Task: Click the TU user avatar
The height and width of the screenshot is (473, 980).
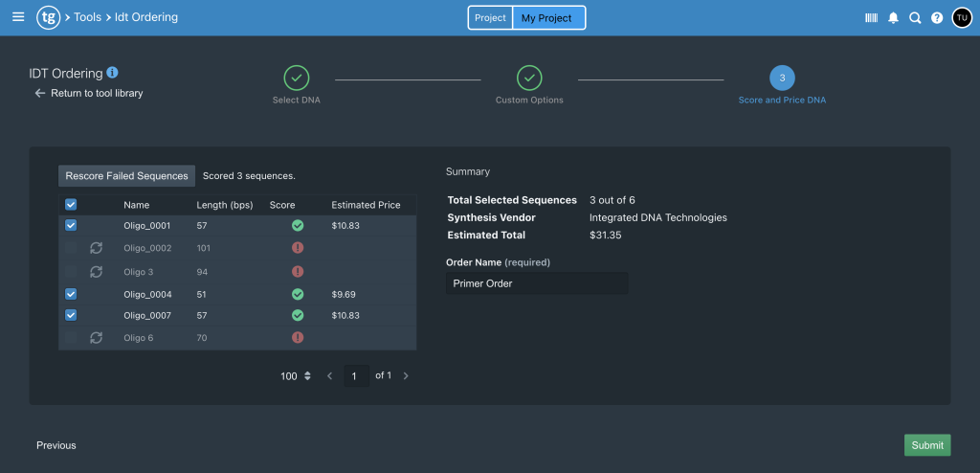Action: coord(961,17)
